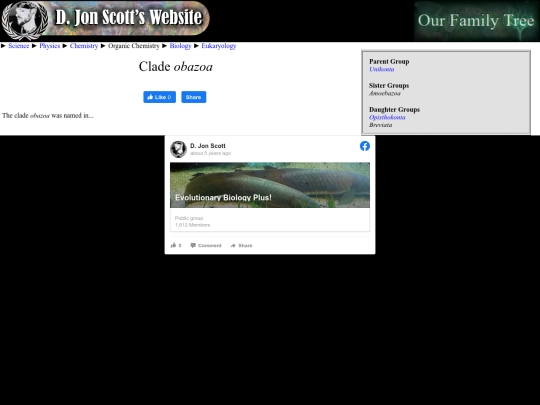Open the Unikonta parent group link
The height and width of the screenshot is (405, 540).
pyautogui.click(x=382, y=69)
